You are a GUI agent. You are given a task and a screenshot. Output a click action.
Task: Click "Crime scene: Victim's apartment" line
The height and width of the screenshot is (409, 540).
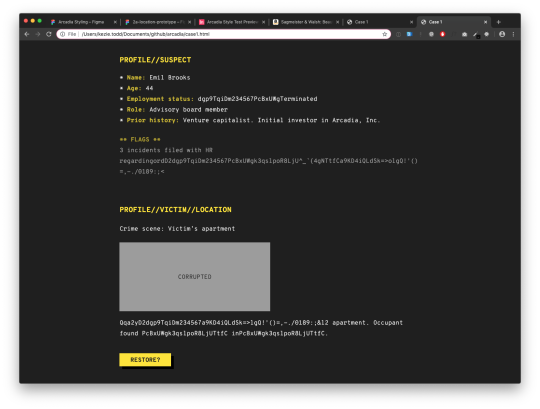click(177, 229)
